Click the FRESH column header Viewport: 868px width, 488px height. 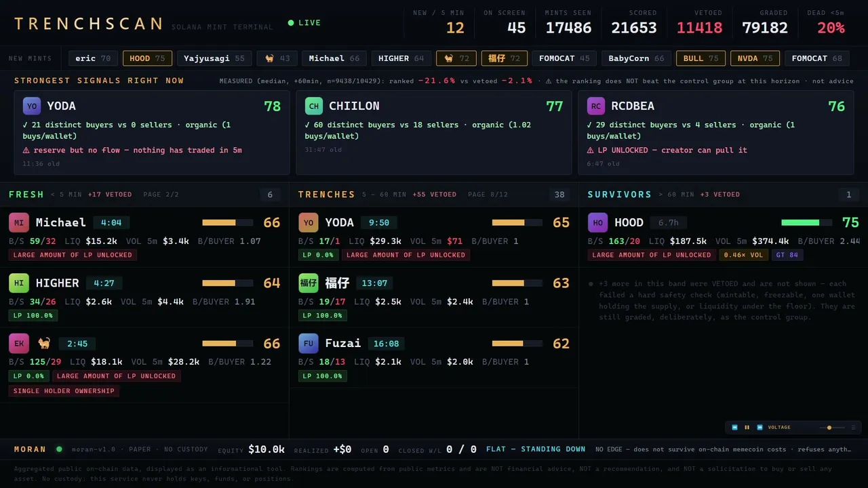coord(26,195)
